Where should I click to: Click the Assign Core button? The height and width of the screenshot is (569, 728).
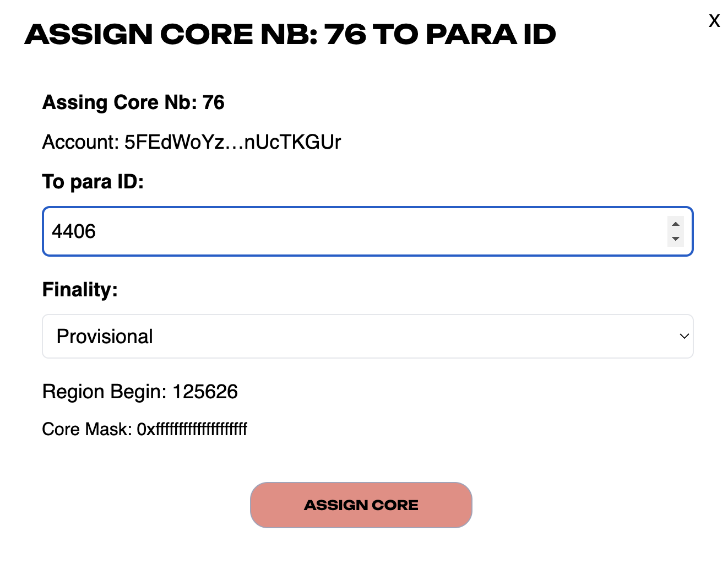click(361, 505)
